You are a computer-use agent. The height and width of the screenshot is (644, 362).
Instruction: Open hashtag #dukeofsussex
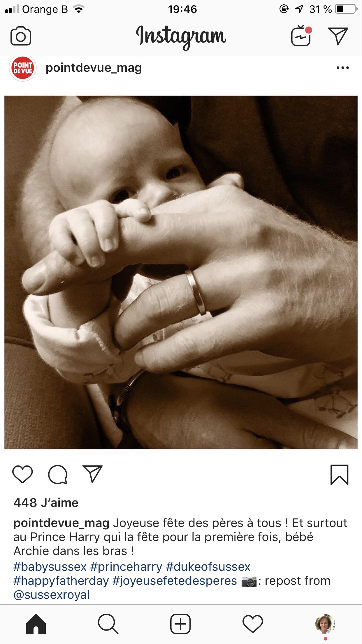coord(208,567)
